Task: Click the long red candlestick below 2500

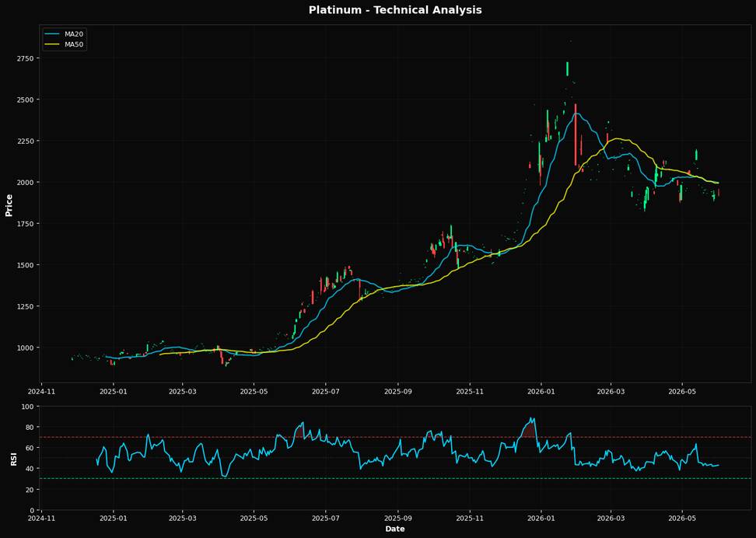Action: (576, 134)
